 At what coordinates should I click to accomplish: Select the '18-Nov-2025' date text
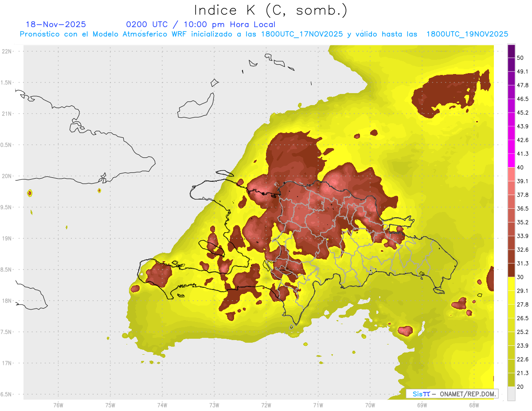tap(56, 24)
